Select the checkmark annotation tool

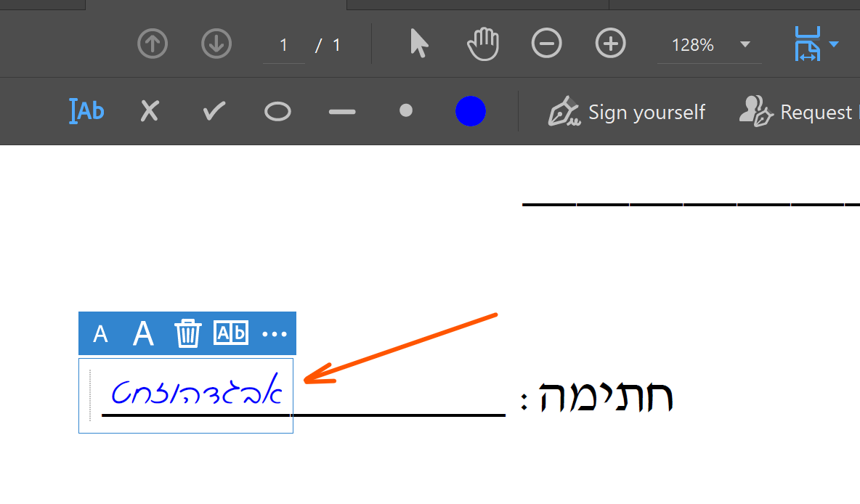[x=213, y=111]
